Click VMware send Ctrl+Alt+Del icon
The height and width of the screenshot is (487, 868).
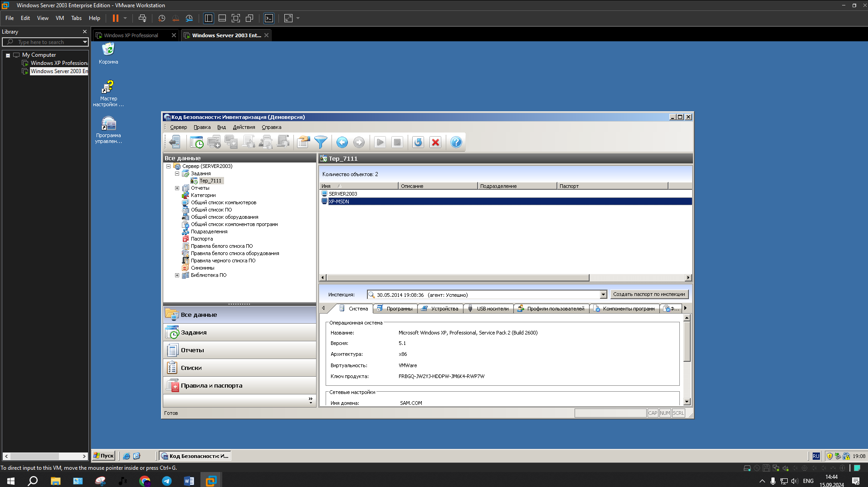coord(142,18)
